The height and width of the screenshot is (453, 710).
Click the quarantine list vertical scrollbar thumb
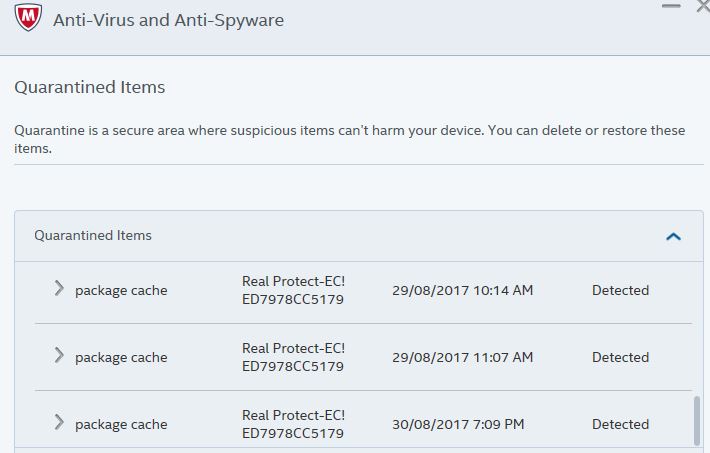[x=697, y=421]
